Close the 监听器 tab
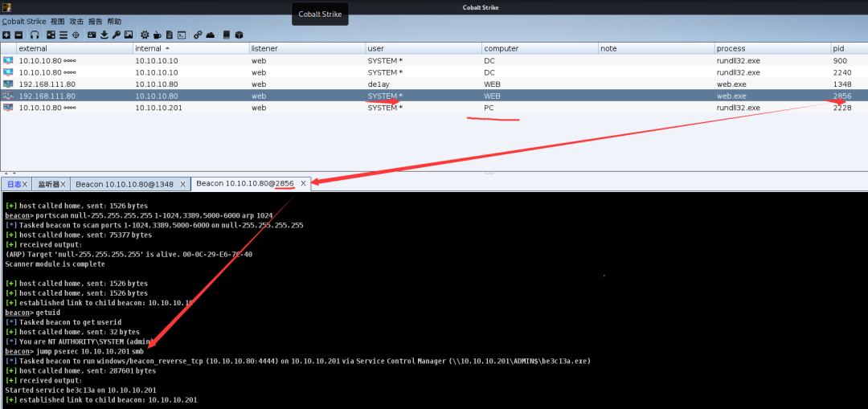Screen dimensions: 868x409 tap(63, 184)
